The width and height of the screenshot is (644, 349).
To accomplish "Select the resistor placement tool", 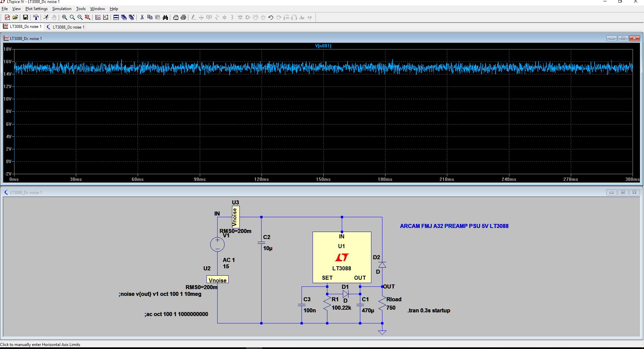I will 217,17.
